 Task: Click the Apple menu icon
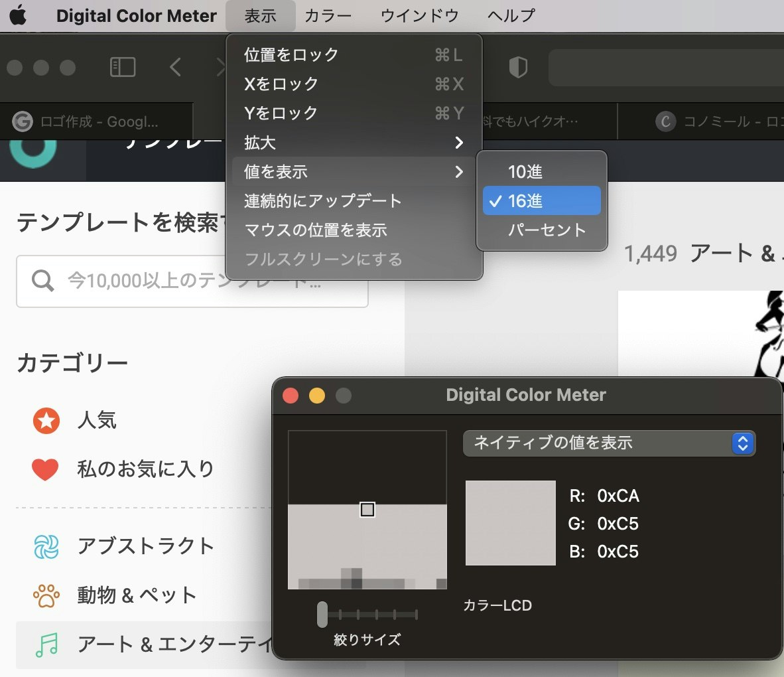[17, 15]
